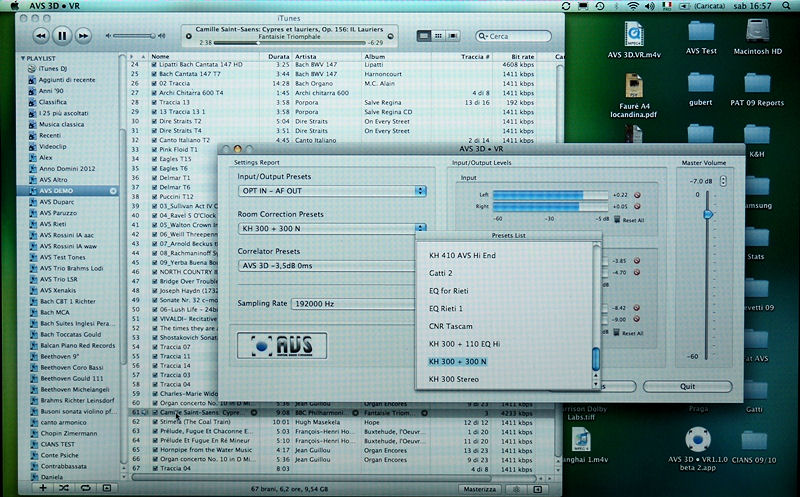Screen dimensions: 800x497
Task: Skip to next track in iTunes
Action: coord(83,36)
